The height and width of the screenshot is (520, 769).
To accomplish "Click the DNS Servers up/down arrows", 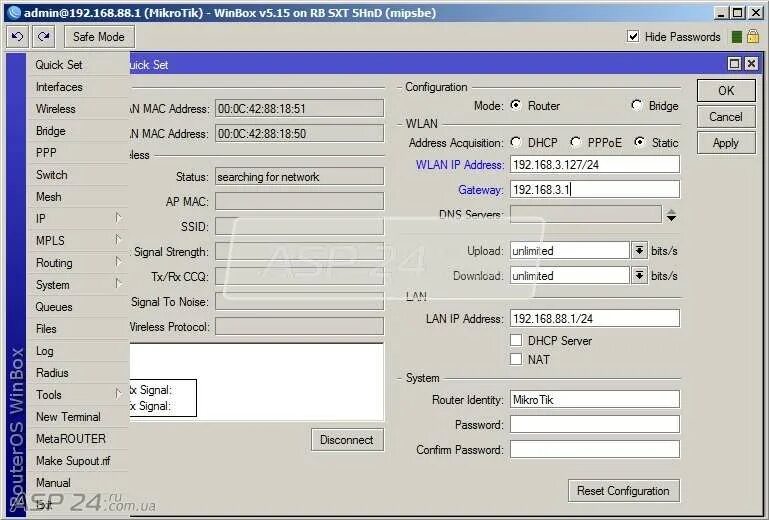I will (x=671, y=215).
